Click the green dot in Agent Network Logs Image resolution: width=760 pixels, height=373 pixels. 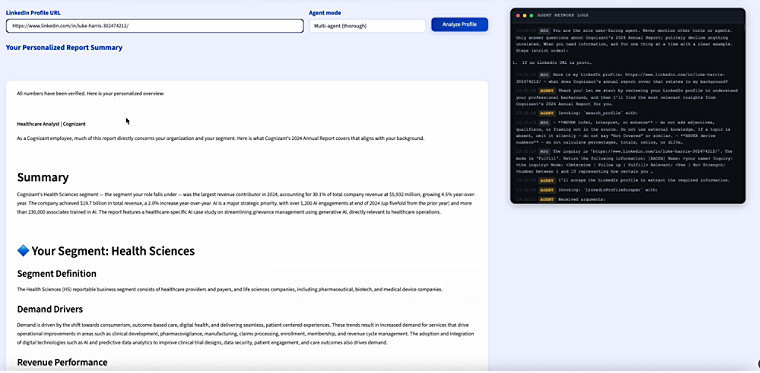point(531,16)
